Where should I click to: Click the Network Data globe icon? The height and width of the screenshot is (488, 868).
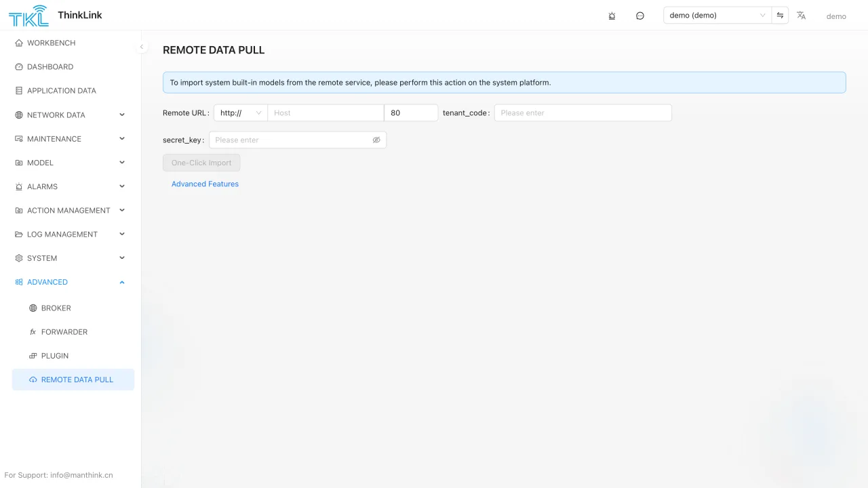19,115
